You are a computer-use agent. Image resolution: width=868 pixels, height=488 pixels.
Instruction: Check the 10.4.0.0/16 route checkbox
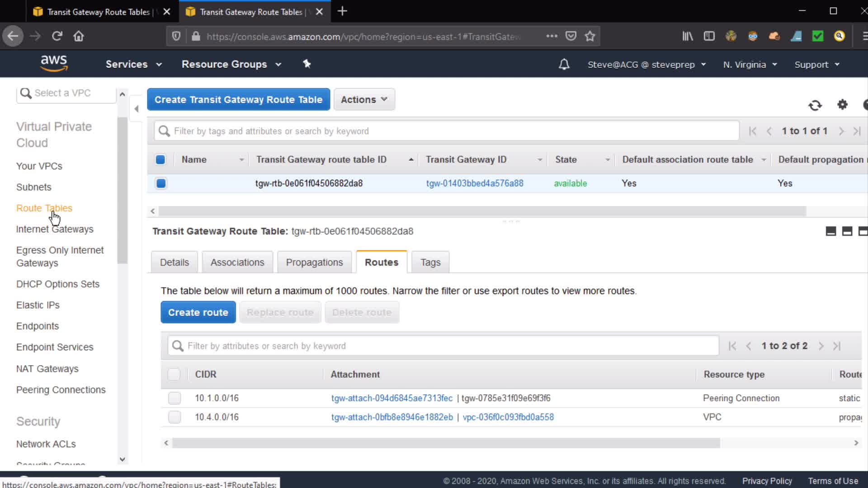click(x=174, y=417)
